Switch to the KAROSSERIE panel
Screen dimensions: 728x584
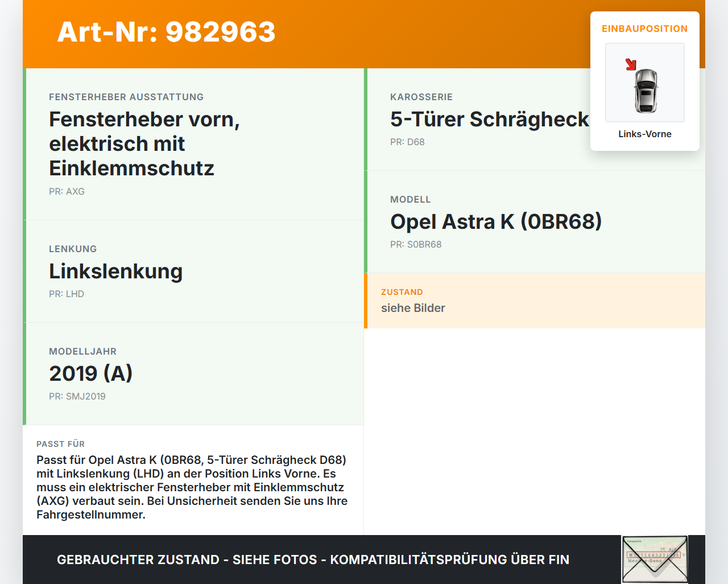(x=421, y=97)
